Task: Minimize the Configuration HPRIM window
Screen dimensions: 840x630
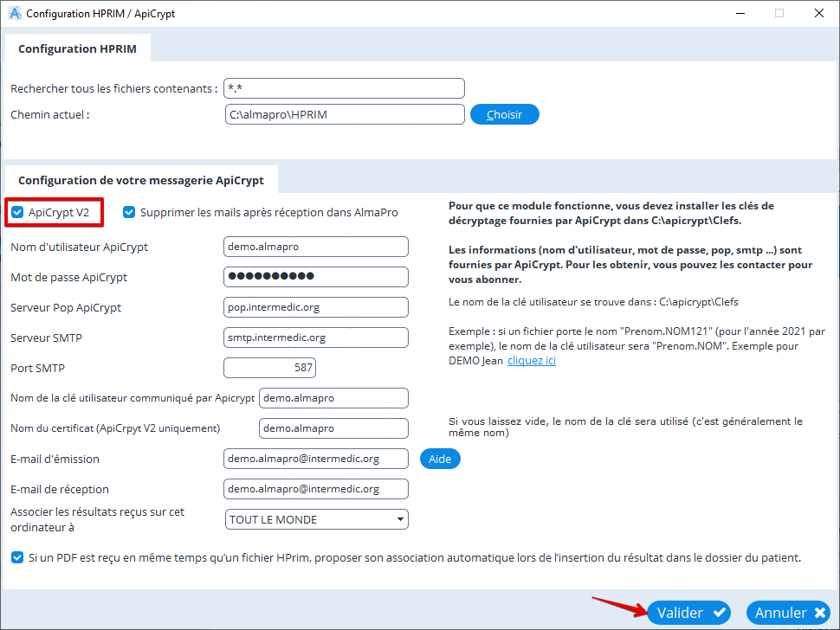Action: [x=739, y=14]
